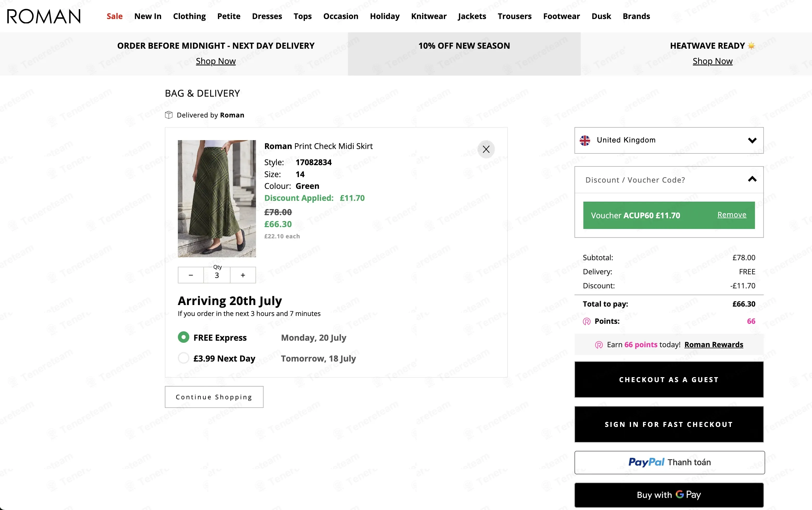Open the Print Check Midi Skirt product title
812x510 pixels.
coord(318,146)
